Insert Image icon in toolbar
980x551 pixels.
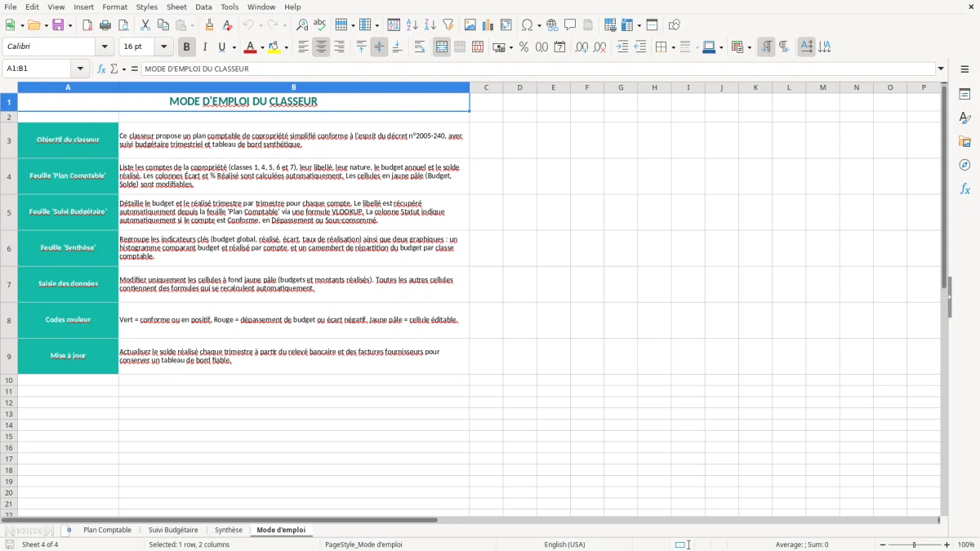pyautogui.click(x=470, y=25)
